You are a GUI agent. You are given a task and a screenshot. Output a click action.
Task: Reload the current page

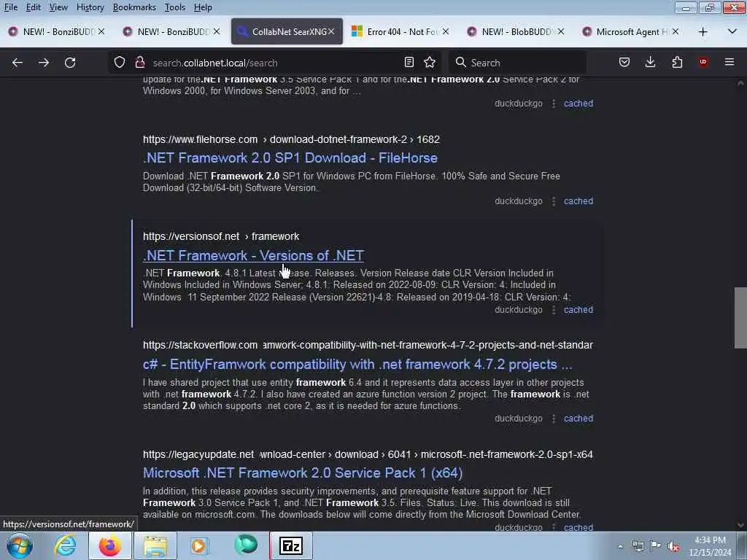[70, 63]
